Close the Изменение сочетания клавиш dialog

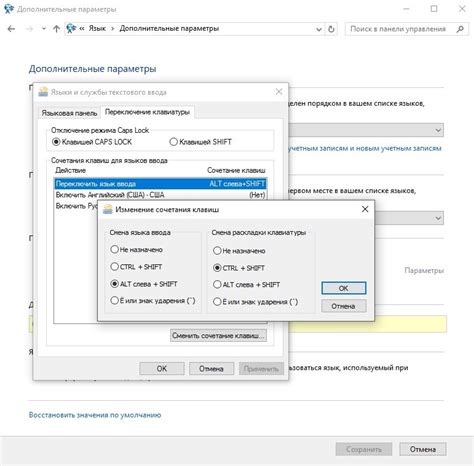[365, 209]
